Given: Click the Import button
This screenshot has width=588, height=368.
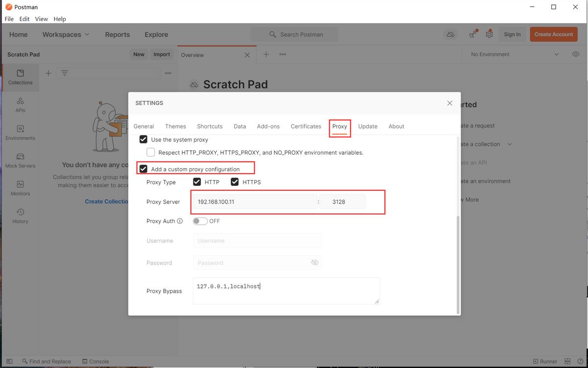Looking at the screenshot, I should (x=162, y=54).
